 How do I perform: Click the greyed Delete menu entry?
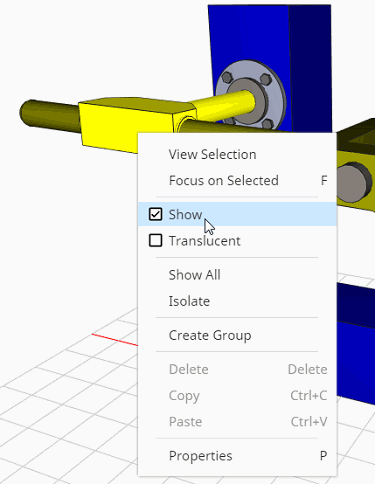click(x=237, y=369)
